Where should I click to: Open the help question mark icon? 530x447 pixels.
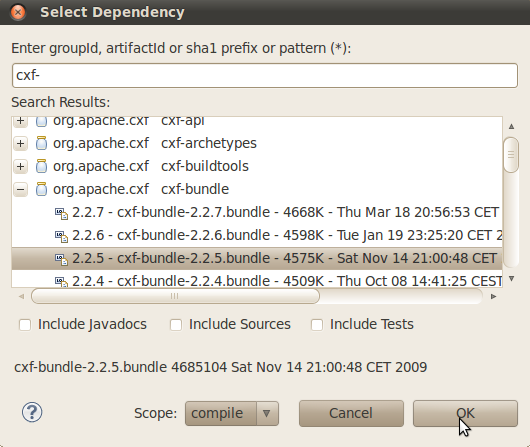[32, 412]
